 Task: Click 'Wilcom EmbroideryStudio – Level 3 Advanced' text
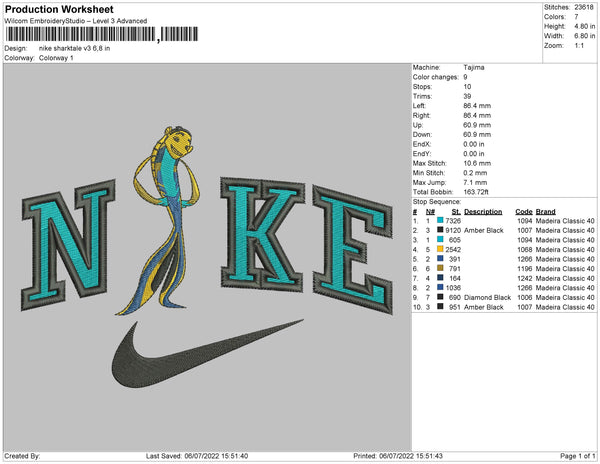[x=76, y=21]
